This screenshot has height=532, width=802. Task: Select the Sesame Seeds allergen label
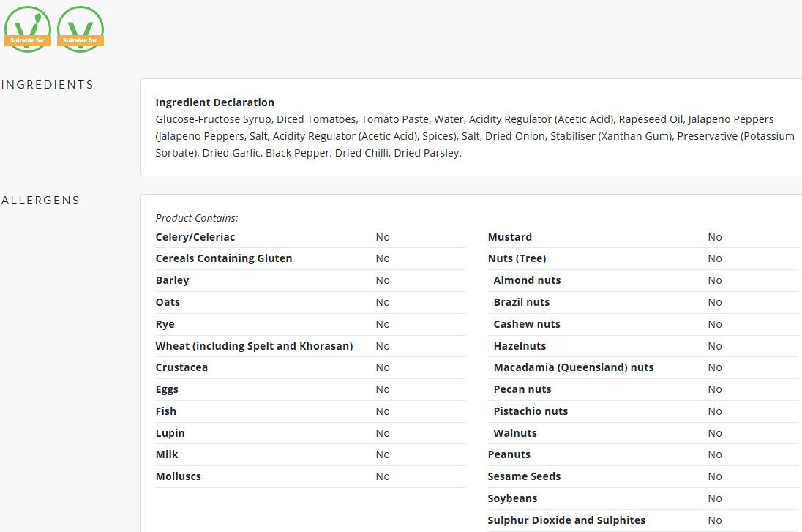tap(524, 476)
